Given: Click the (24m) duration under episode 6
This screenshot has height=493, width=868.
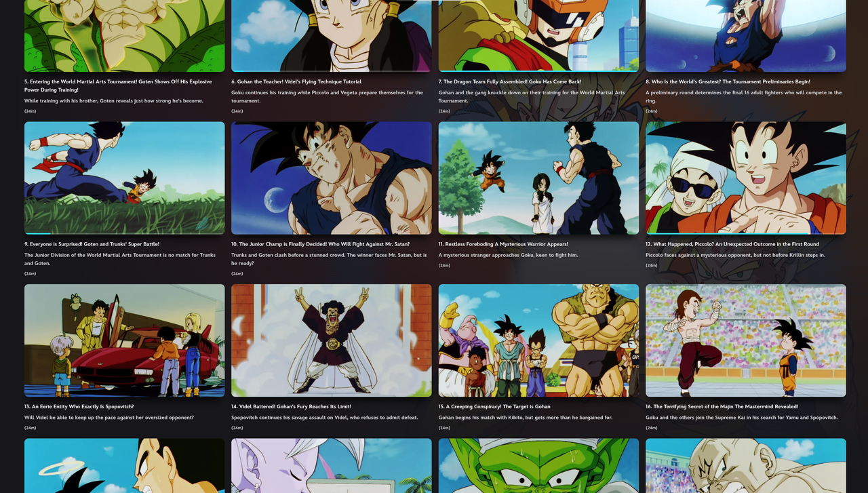Looking at the screenshot, I should [237, 111].
